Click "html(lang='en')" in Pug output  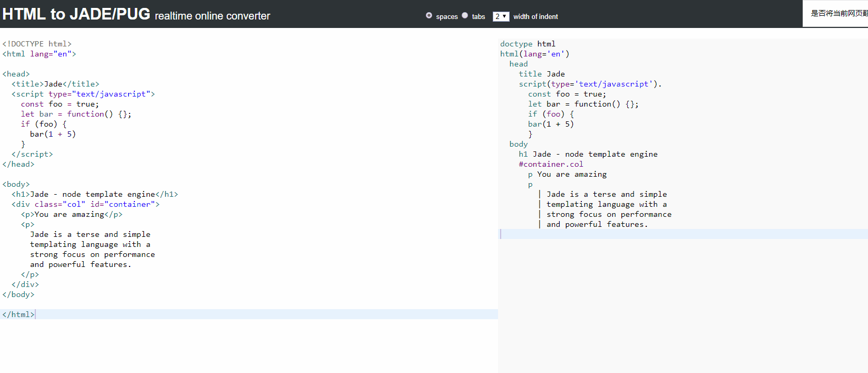pyautogui.click(x=535, y=54)
